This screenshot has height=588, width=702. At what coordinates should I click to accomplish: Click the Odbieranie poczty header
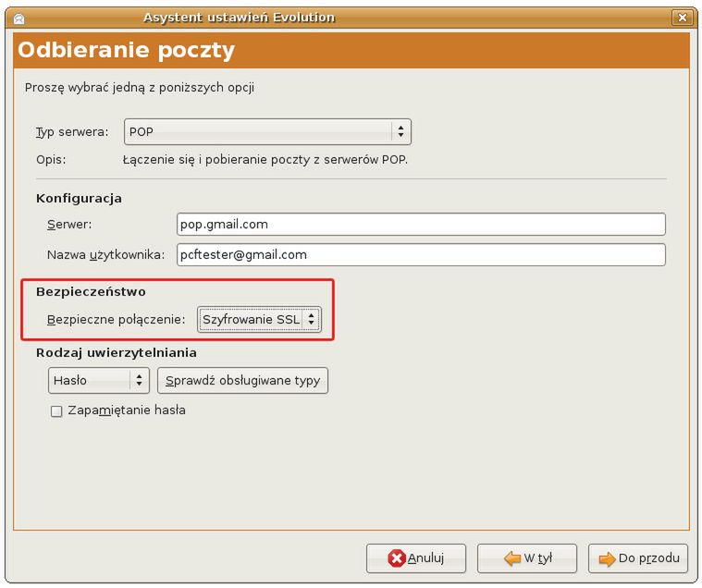click(x=127, y=50)
